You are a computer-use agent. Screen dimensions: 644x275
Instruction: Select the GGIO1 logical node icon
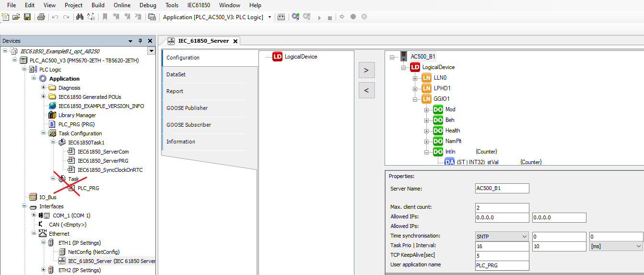(426, 99)
